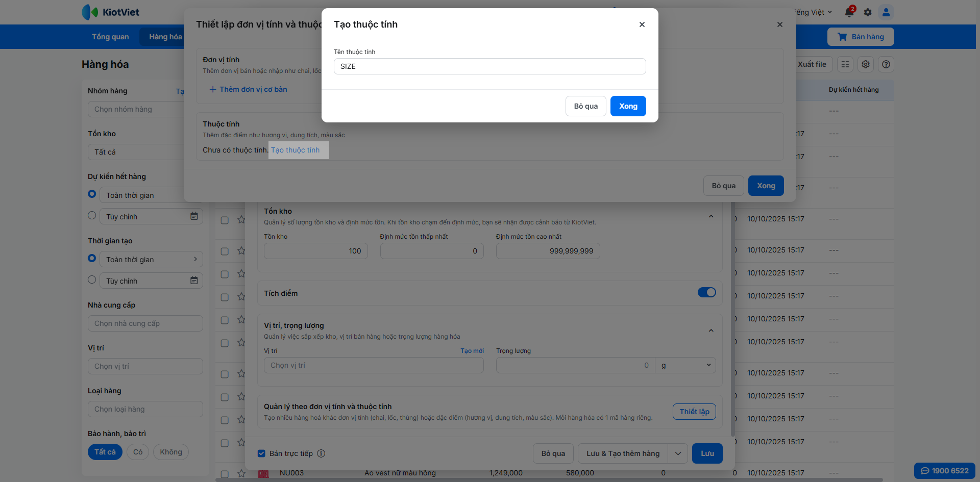The image size is (980, 482).
Task: Open the weight unit dropdown
Action: click(x=685, y=365)
